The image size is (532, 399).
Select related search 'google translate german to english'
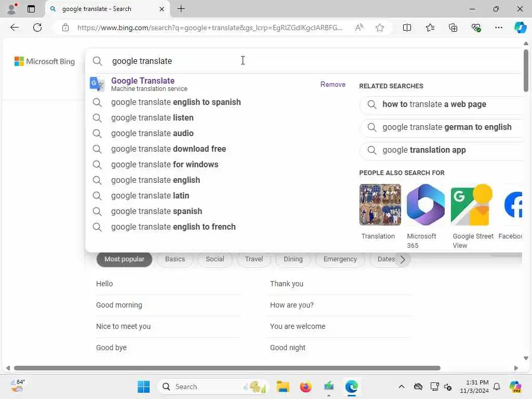[441, 127]
